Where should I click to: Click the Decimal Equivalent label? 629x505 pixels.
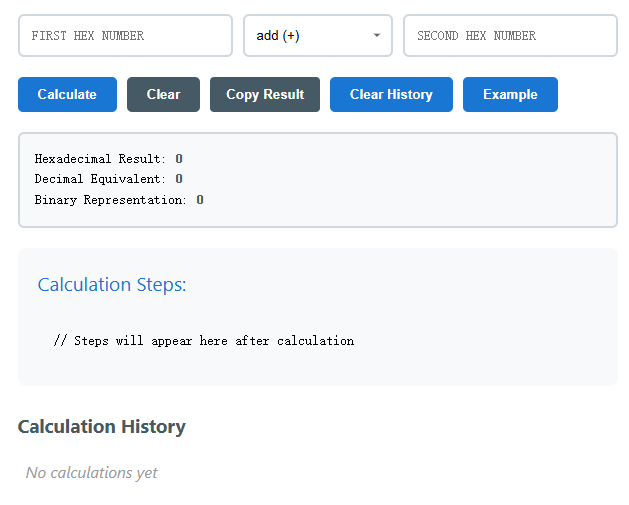coord(100,179)
